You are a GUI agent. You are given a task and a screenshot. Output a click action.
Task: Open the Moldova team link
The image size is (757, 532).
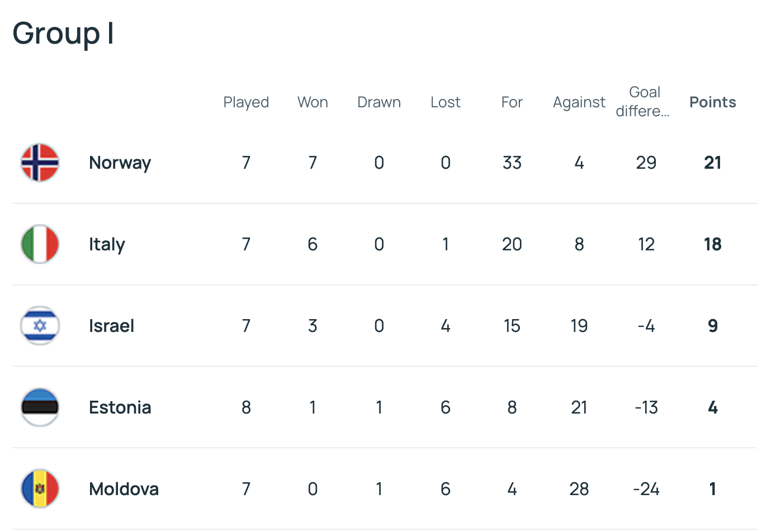[x=124, y=489]
